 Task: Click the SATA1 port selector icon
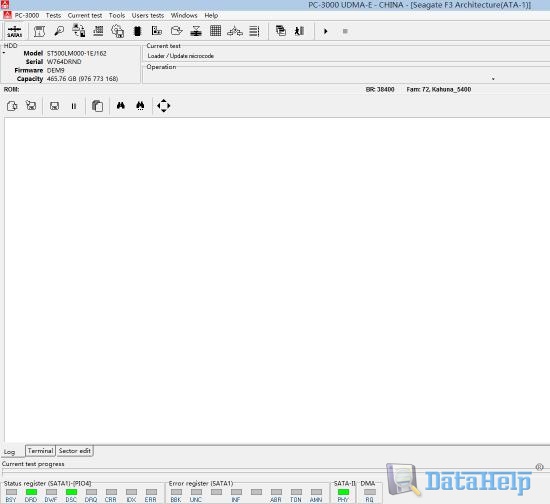click(x=14, y=31)
